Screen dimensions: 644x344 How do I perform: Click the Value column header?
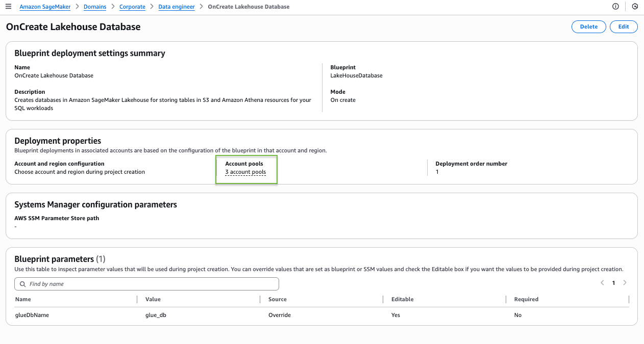click(153, 299)
